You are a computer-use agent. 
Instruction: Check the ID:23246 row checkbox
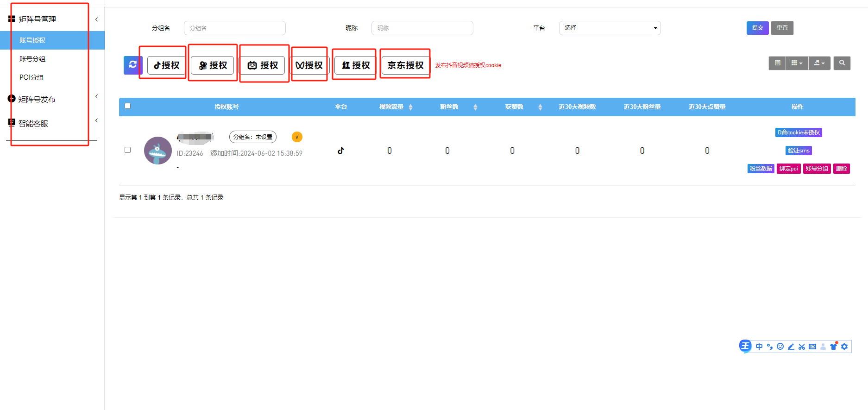[x=128, y=150]
